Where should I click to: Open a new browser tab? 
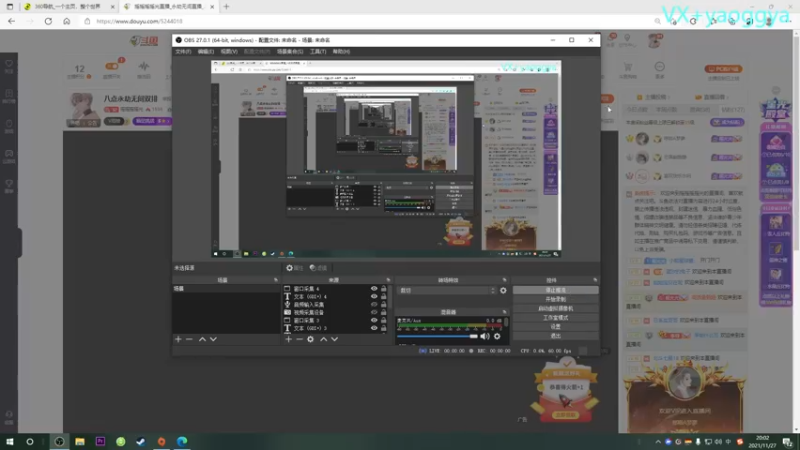pyautogui.click(x=227, y=7)
